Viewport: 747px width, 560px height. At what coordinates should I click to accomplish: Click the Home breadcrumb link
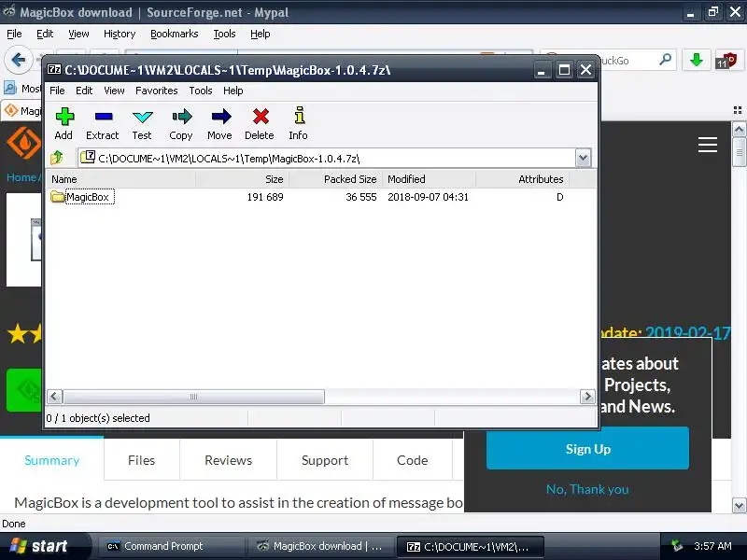[21, 177]
